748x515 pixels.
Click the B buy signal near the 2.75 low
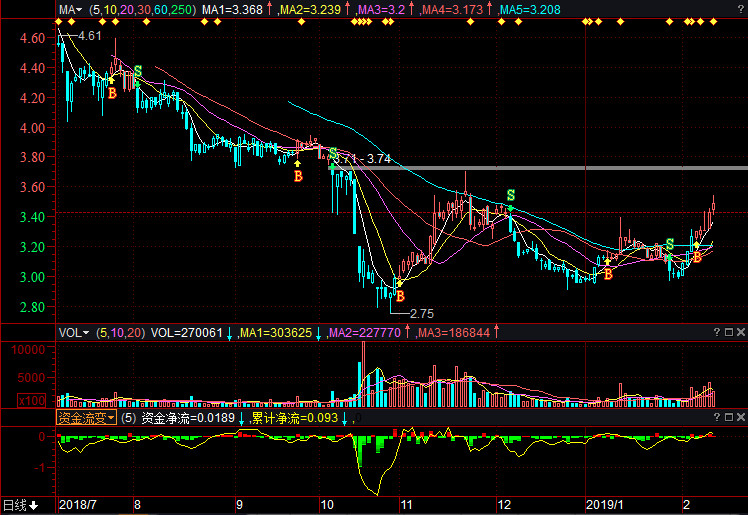(x=400, y=296)
